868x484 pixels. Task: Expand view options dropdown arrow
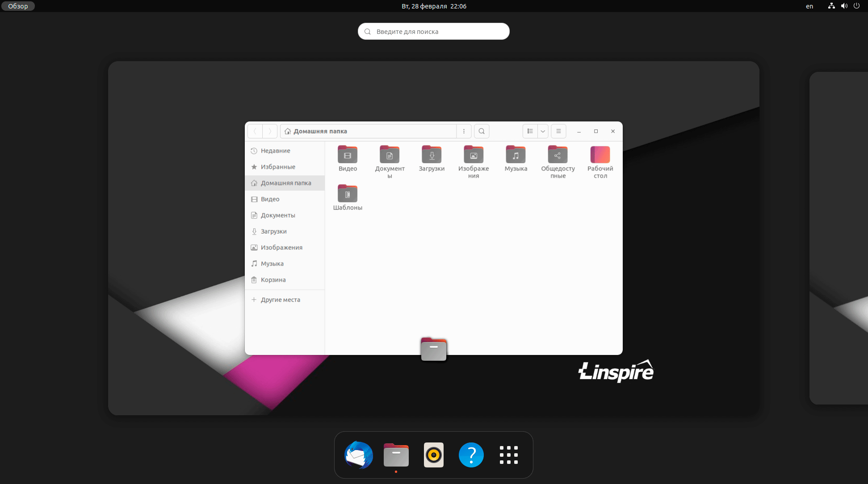[x=543, y=131]
